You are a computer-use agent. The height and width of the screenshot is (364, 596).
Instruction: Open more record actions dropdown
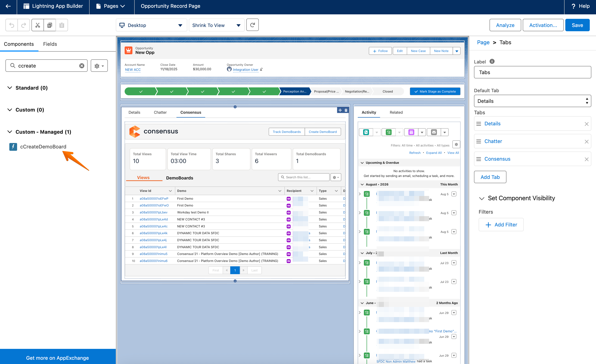coord(457,51)
